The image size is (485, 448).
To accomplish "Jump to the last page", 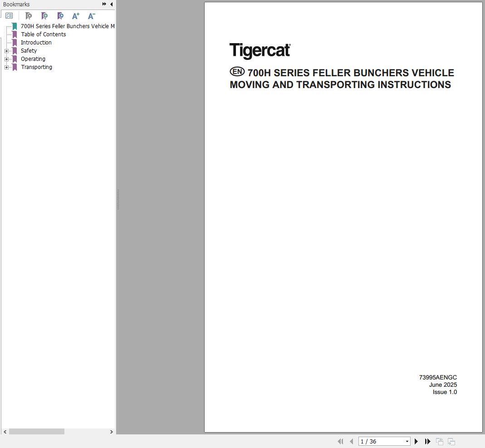I will point(427,441).
